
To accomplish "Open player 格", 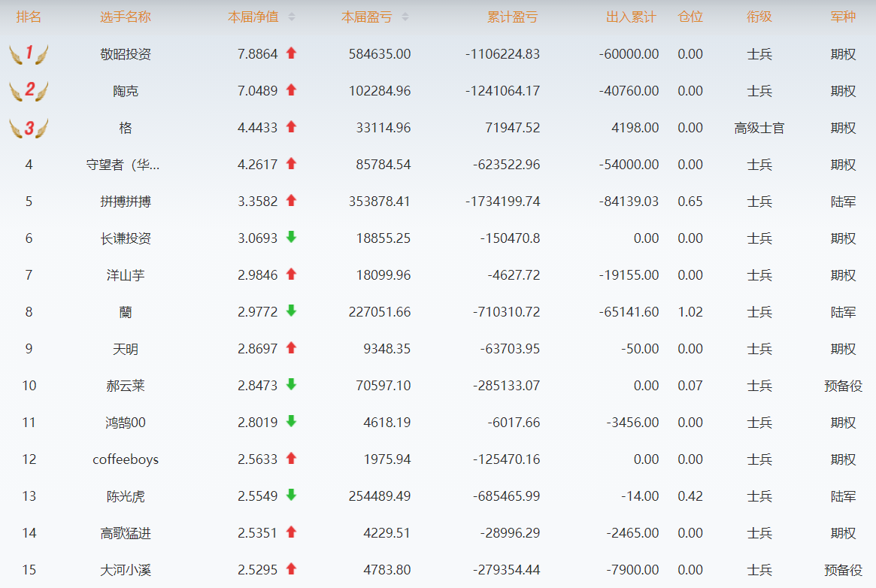I will 126,128.
